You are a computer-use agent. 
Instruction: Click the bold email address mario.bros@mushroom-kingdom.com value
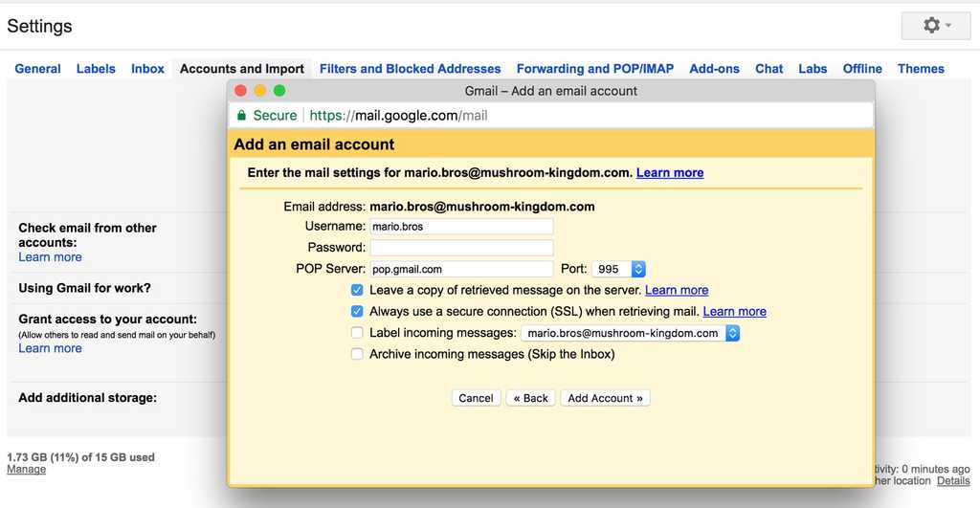482,207
